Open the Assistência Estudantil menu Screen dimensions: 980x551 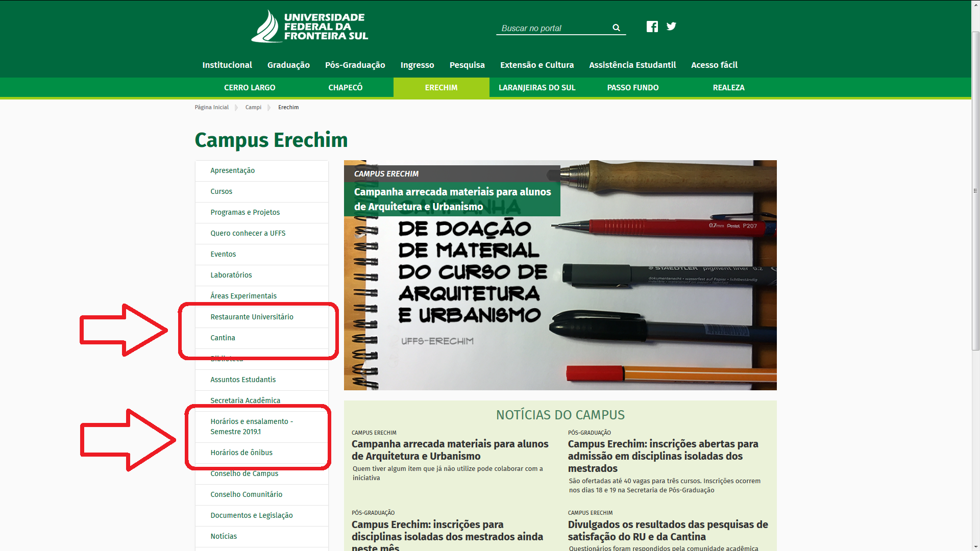pyautogui.click(x=632, y=65)
